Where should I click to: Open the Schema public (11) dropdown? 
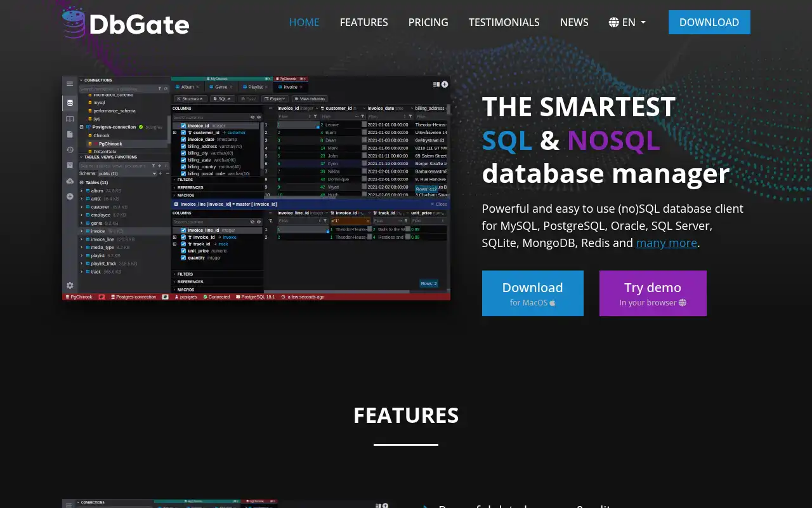(x=127, y=173)
